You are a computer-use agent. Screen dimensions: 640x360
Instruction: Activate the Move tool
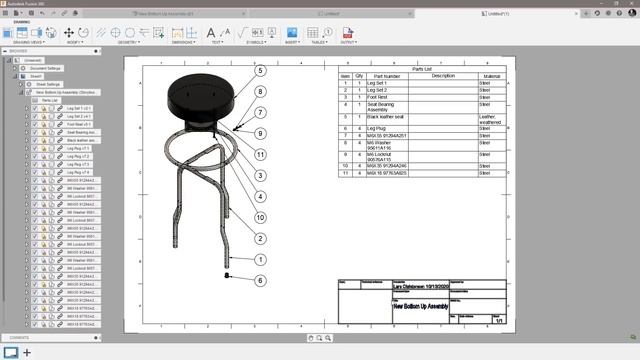[69, 33]
